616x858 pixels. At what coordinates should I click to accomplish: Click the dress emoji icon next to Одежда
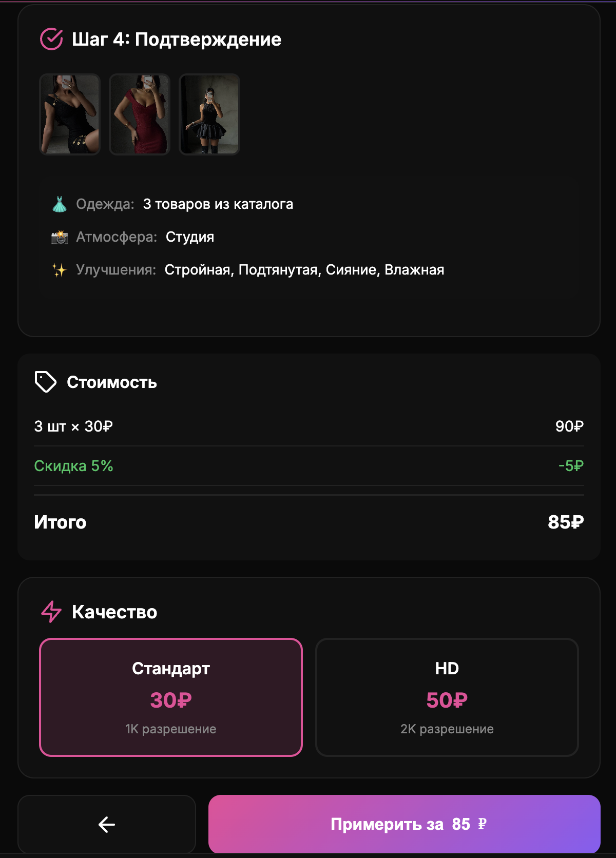pos(60,204)
